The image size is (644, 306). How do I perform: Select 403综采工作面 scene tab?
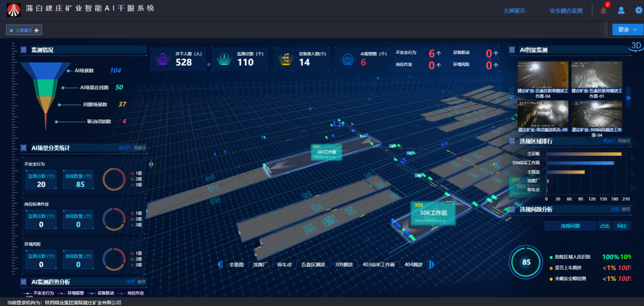pos(379,264)
